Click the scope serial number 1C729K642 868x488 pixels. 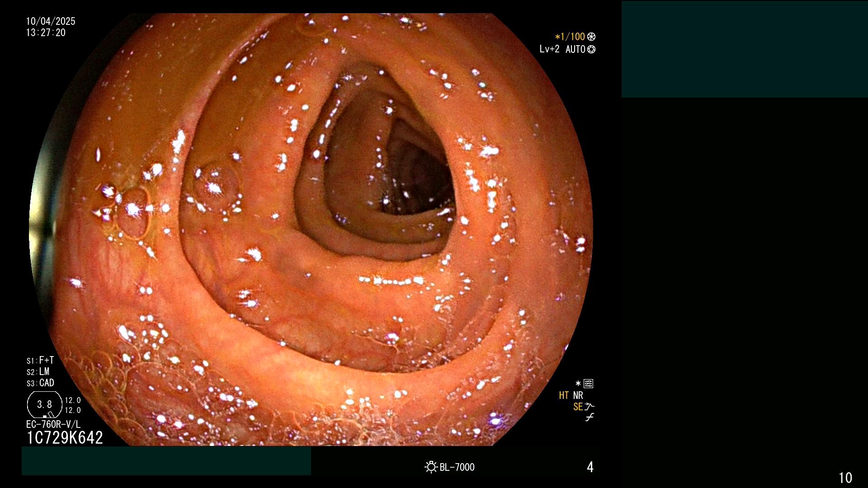(x=65, y=437)
